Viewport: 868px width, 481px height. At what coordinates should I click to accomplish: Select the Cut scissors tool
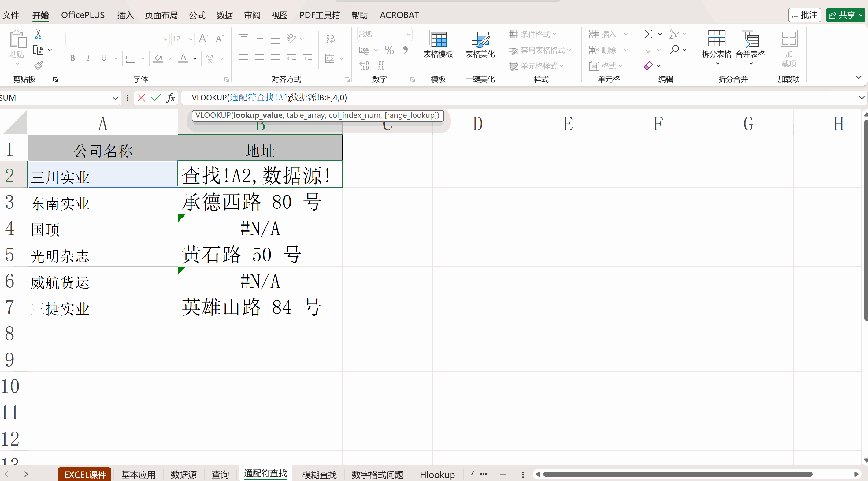click(x=38, y=34)
